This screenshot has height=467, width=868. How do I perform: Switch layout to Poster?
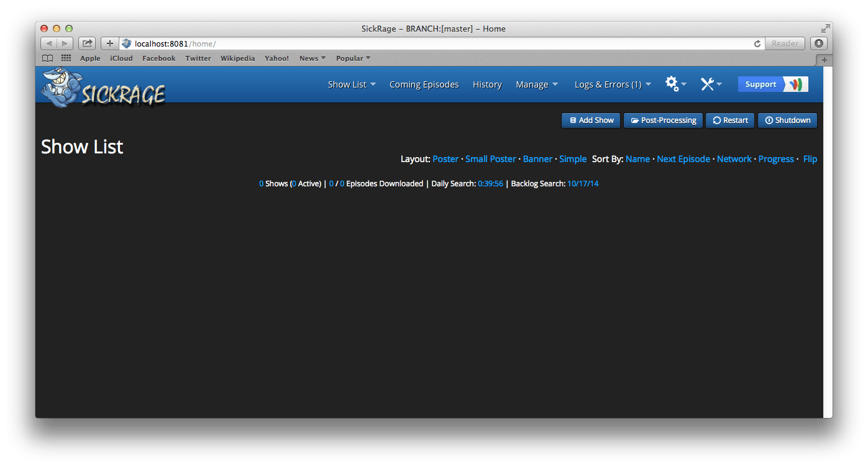pos(445,159)
